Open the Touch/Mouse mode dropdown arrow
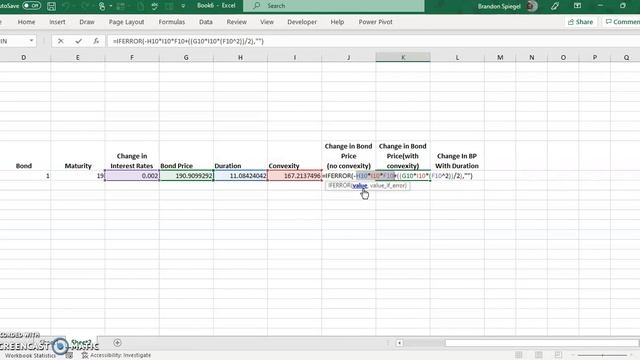Viewport: 640px width, 360px height. click(x=111, y=6)
